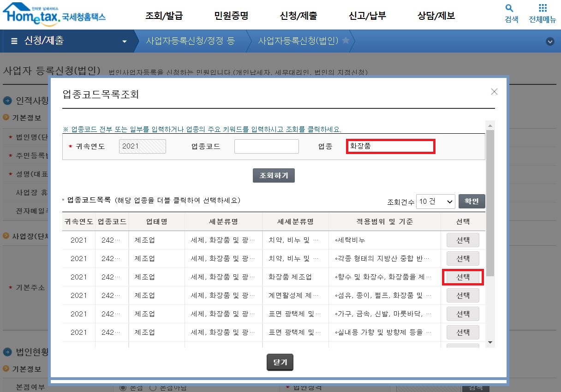Click the hamburger icon beside 신청/제출
Image resolution: width=561 pixels, height=392 pixels.
(14, 41)
